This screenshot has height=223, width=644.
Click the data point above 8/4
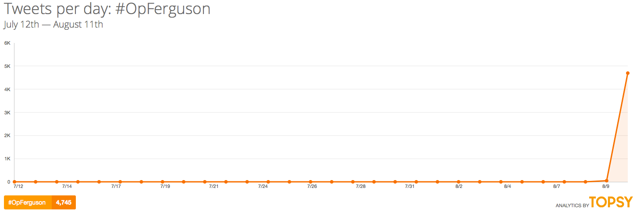click(501, 181)
